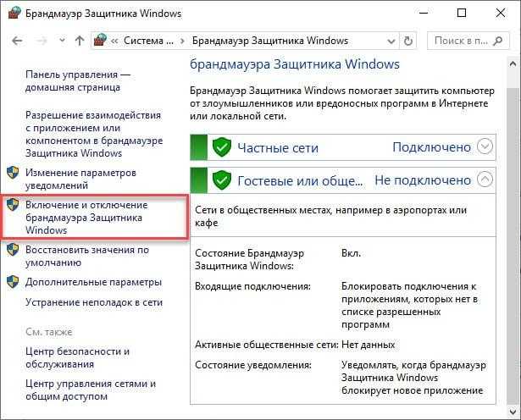Click the forward navigation arrow
The image size is (521, 420).
[42, 41]
